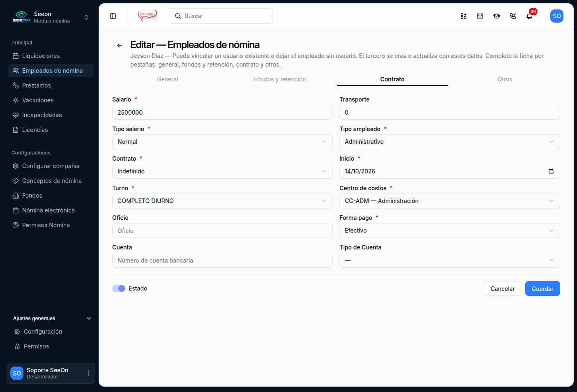Open the mail envelope icon
577x392 pixels.
[480, 16]
